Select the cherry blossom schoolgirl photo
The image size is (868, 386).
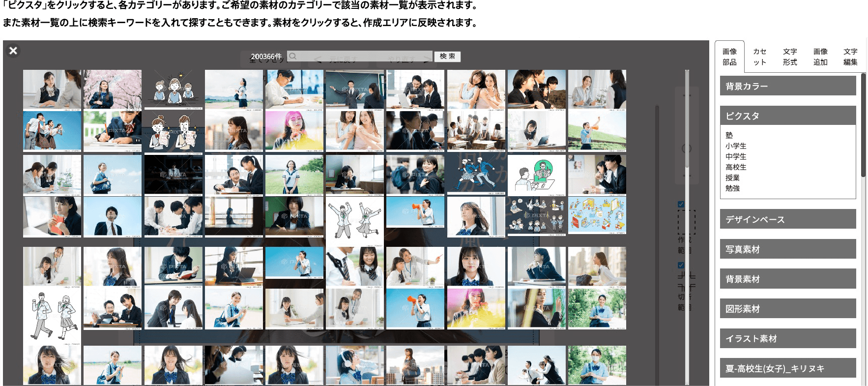(x=113, y=89)
